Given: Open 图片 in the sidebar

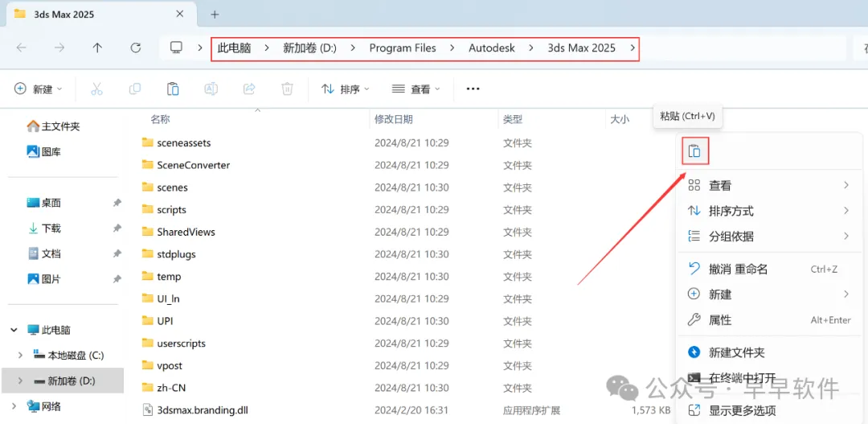Looking at the screenshot, I should point(44,279).
